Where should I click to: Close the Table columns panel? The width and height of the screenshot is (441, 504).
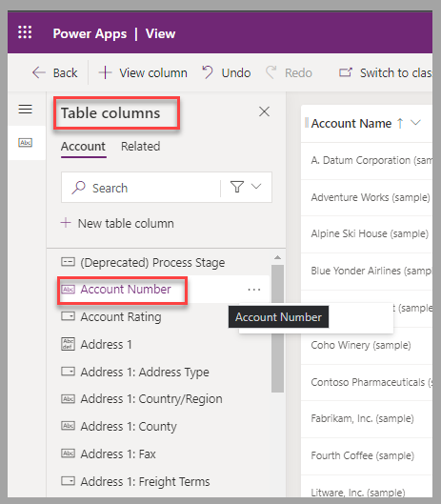click(x=264, y=111)
